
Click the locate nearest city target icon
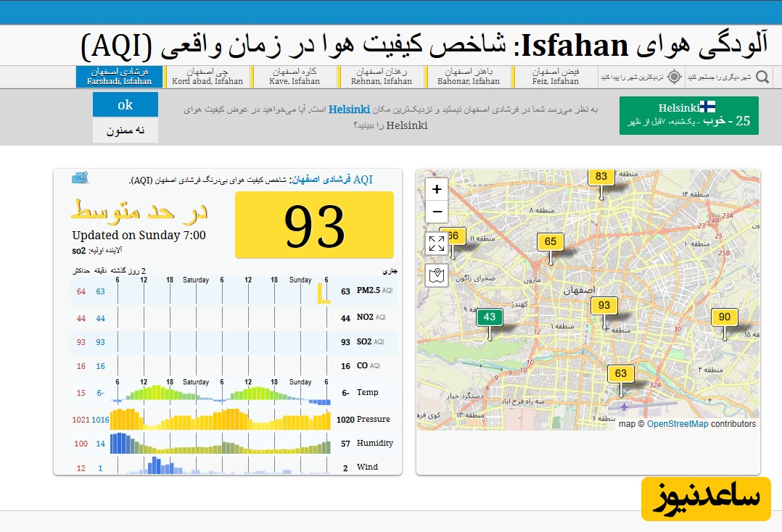(674, 77)
